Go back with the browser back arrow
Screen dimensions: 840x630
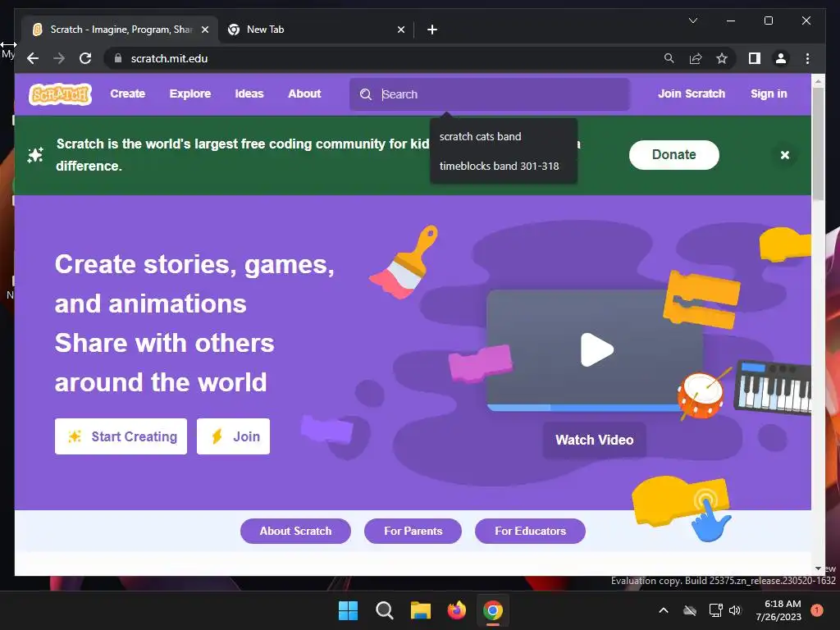[33, 58]
